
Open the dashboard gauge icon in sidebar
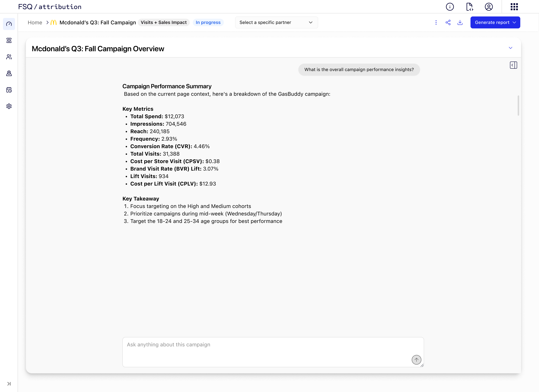(9, 24)
